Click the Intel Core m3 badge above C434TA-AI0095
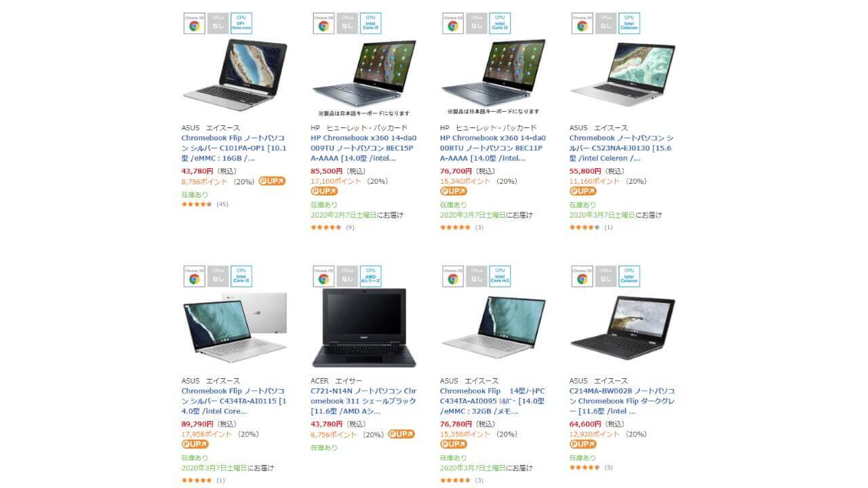The image size is (868, 488). pos(499,276)
